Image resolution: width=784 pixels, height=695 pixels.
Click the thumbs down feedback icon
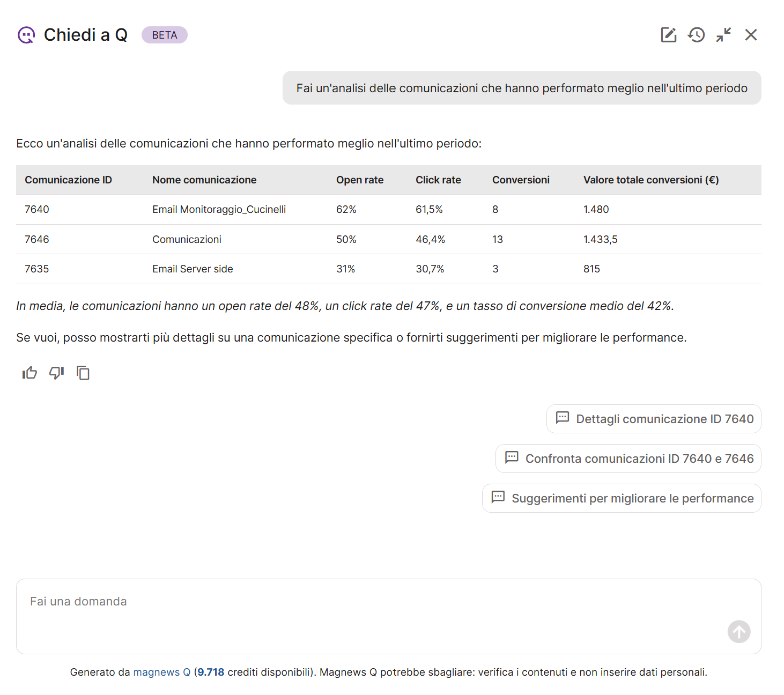pos(56,373)
